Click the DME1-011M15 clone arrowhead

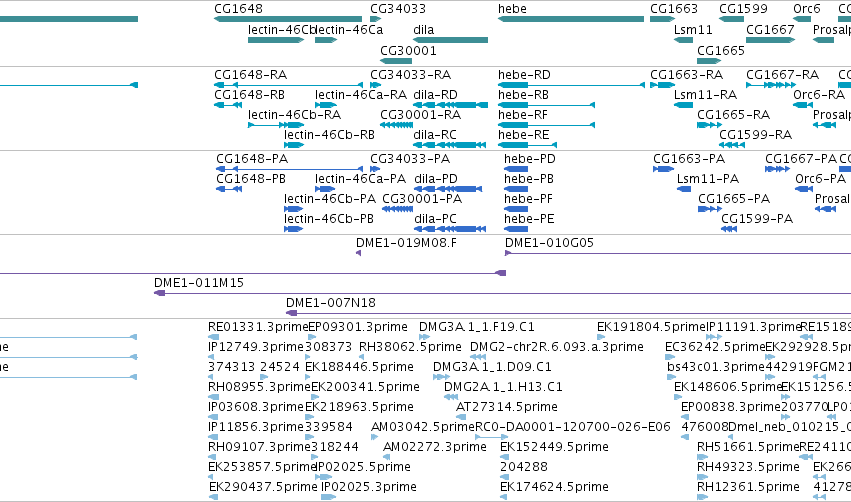(x=160, y=293)
